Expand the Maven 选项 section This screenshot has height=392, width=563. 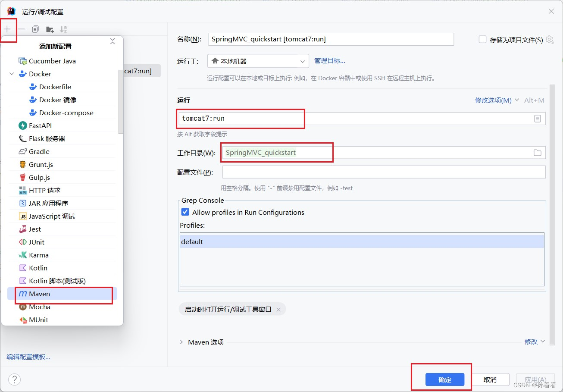coord(181,342)
